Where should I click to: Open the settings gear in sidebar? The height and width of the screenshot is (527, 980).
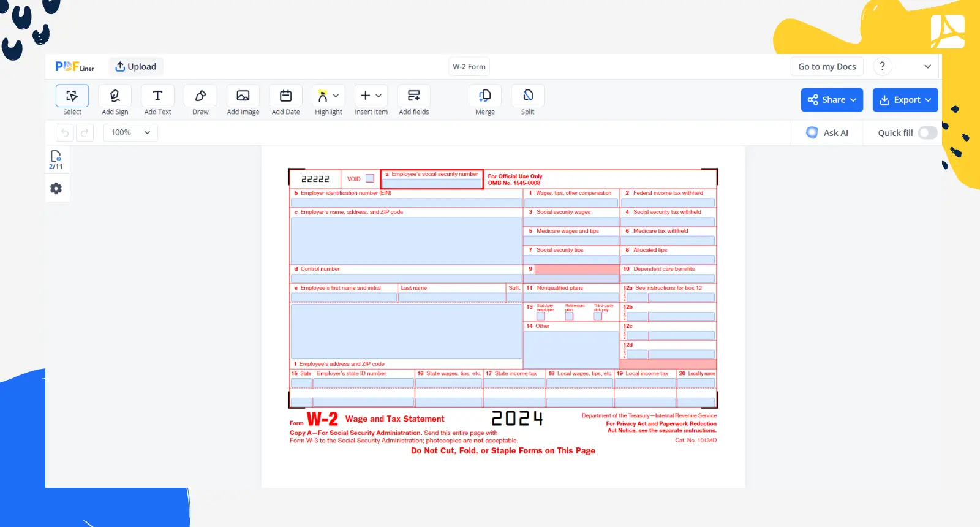(x=56, y=189)
